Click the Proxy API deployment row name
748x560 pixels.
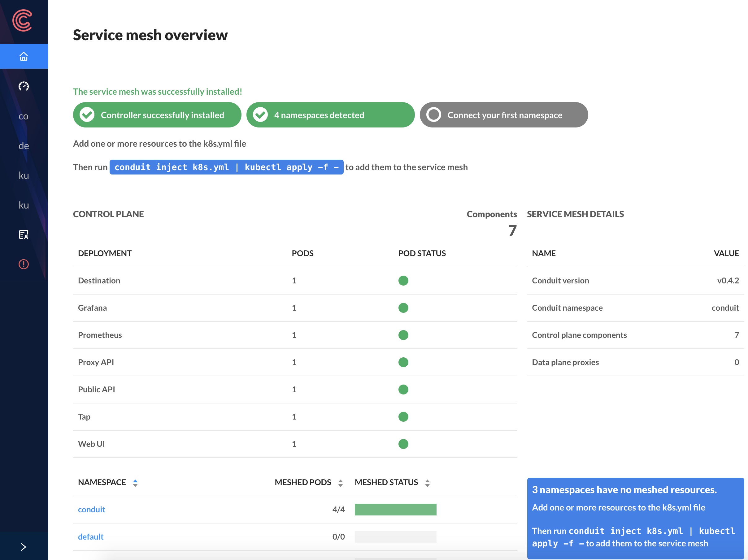point(96,362)
